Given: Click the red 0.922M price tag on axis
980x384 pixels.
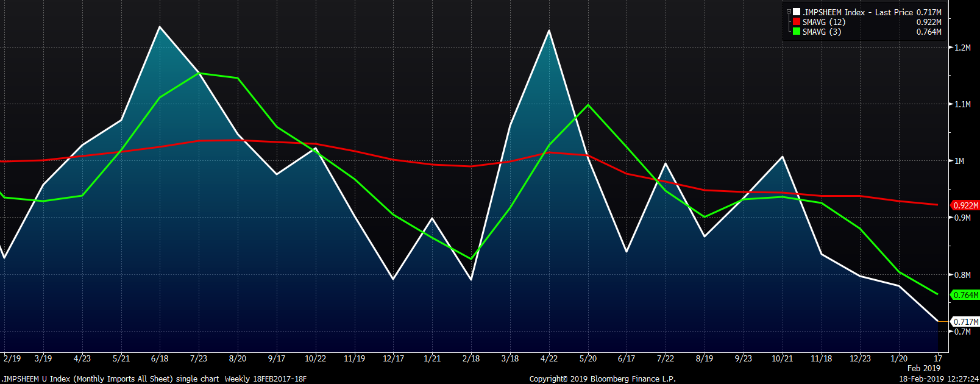Looking at the screenshot, I should pos(965,205).
